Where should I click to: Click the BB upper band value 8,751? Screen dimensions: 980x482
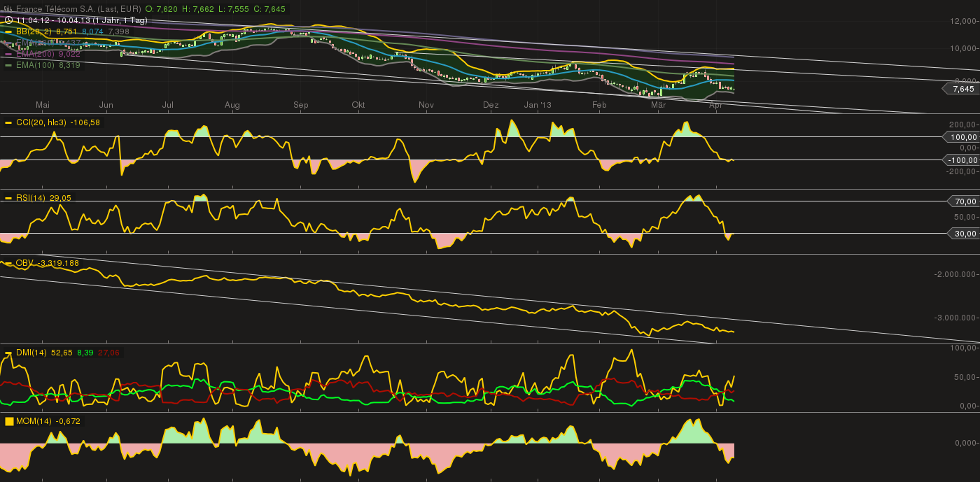tap(67, 31)
